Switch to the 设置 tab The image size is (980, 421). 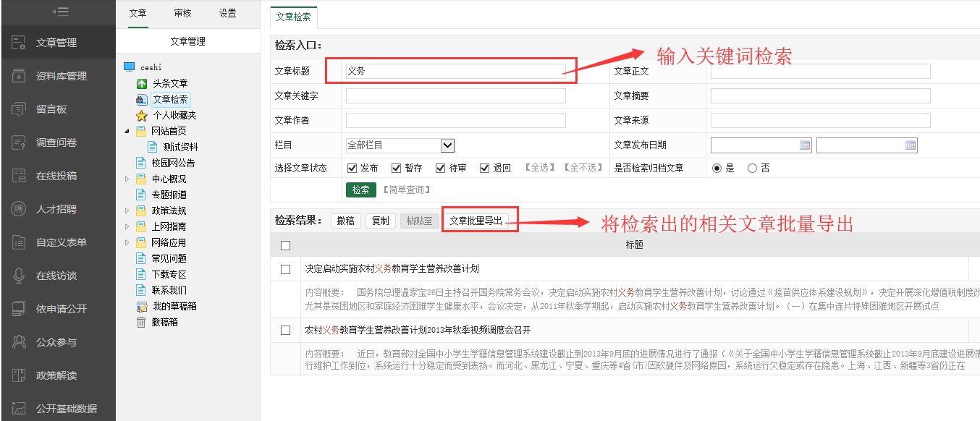(228, 13)
